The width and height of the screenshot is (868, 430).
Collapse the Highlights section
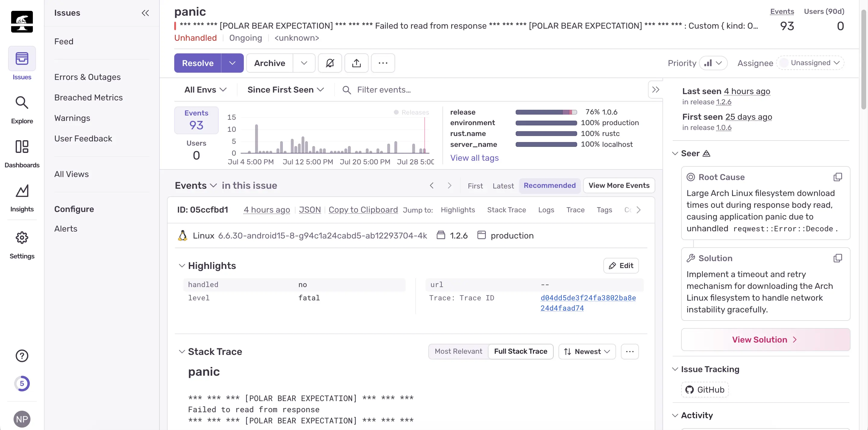click(x=182, y=266)
